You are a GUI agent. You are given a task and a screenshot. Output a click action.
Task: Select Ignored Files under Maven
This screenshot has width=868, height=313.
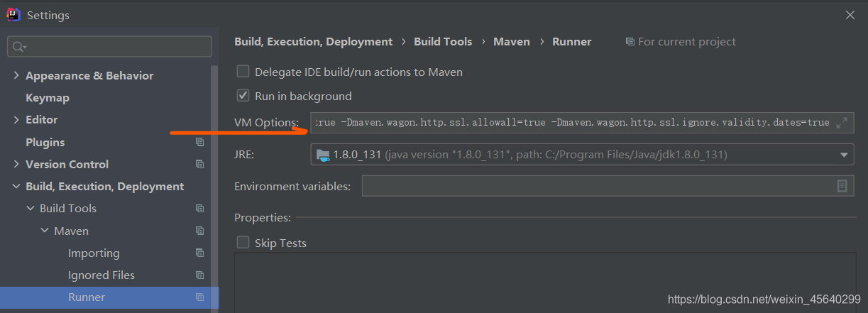tap(101, 275)
